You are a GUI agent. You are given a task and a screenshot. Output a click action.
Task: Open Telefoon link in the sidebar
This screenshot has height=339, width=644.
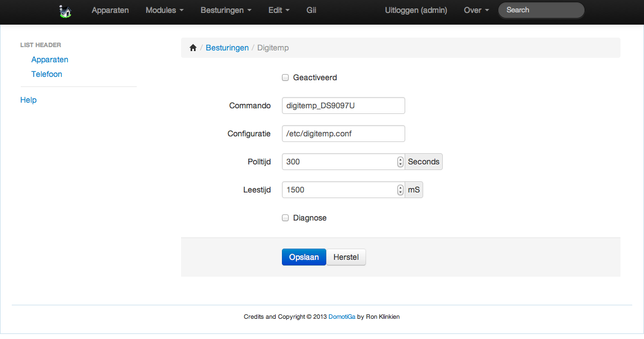click(47, 74)
